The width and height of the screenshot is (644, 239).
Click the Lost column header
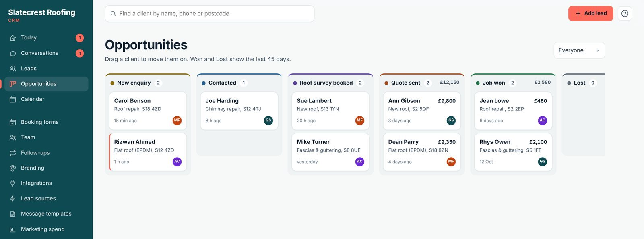(x=583, y=83)
